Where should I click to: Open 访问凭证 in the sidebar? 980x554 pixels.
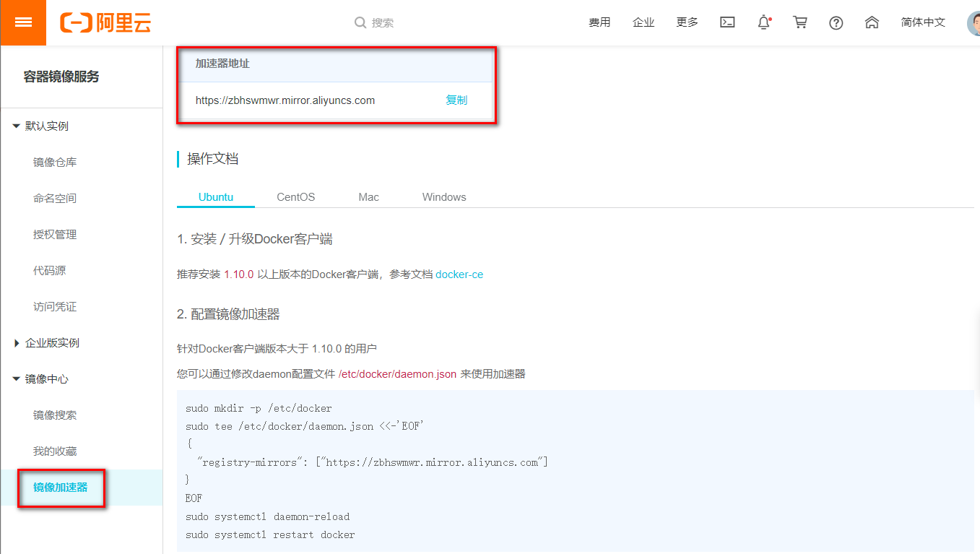(x=55, y=307)
